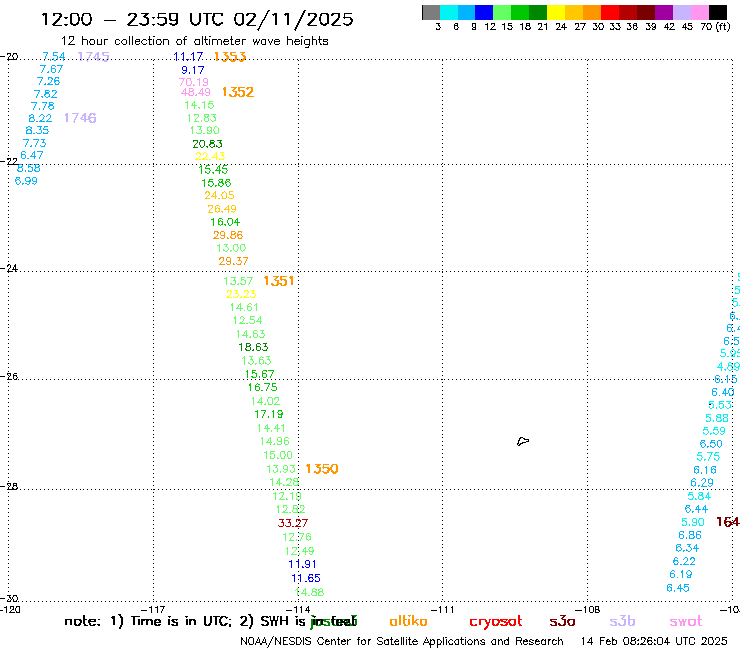Click the orange pass number '1353'
This screenshot has width=740, height=650.
click(230, 57)
